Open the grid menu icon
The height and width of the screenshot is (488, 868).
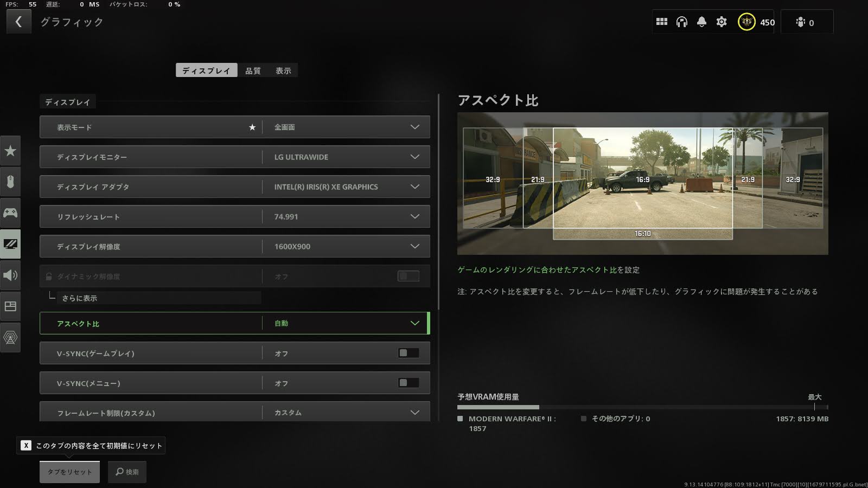661,22
